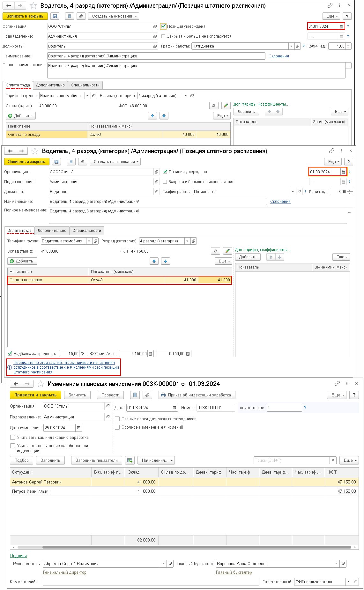
Task: Click the save diskette icon in top window
Action: point(55,16)
